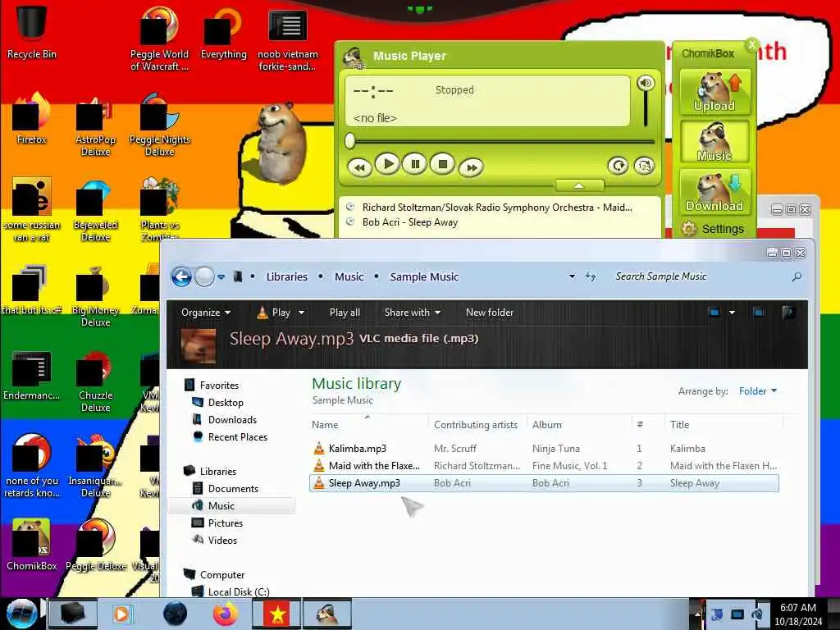Open the view options dropdown arrow

[732, 312]
